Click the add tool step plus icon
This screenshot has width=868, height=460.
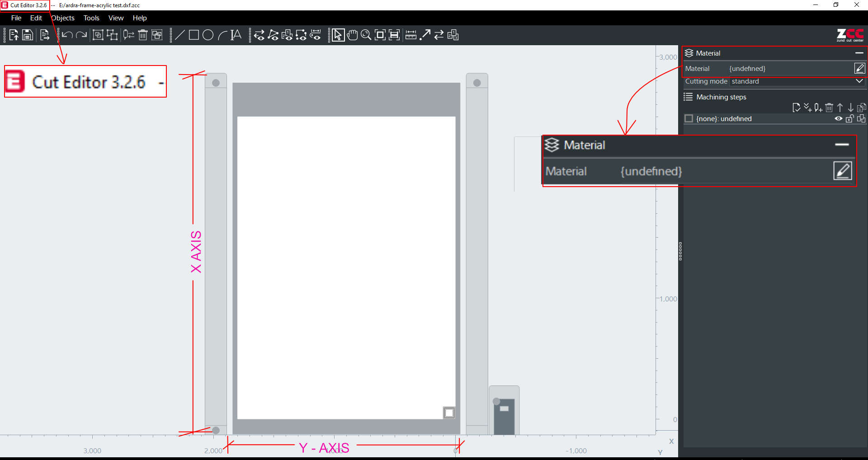(x=818, y=108)
